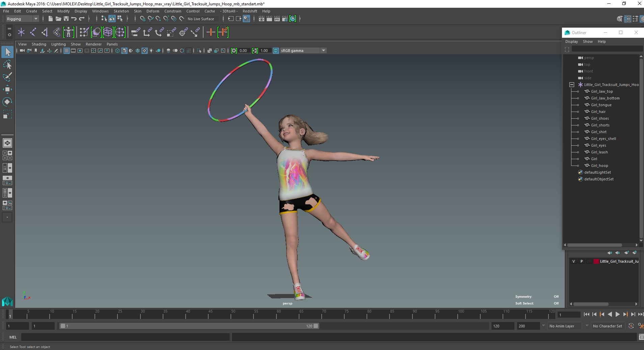Click the Create Lattice shelf icon
Viewport: 644px width, 350px height.
[x=108, y=32]
